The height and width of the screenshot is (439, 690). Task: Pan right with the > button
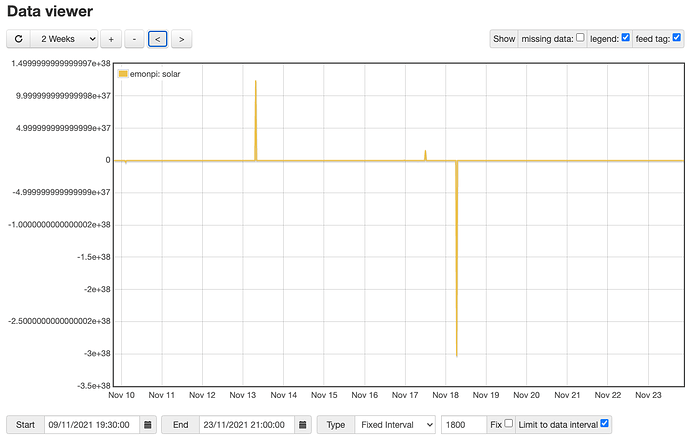181,39
